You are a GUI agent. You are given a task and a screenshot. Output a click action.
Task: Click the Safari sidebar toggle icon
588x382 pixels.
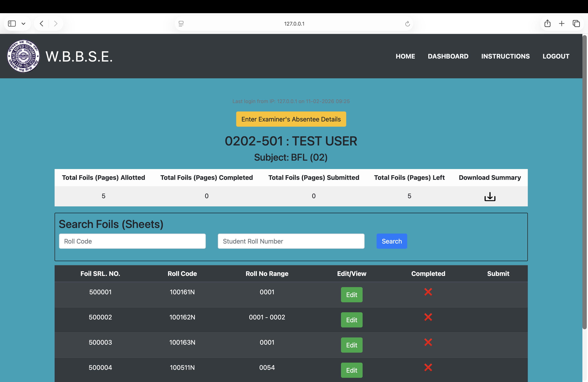[12, 24]
